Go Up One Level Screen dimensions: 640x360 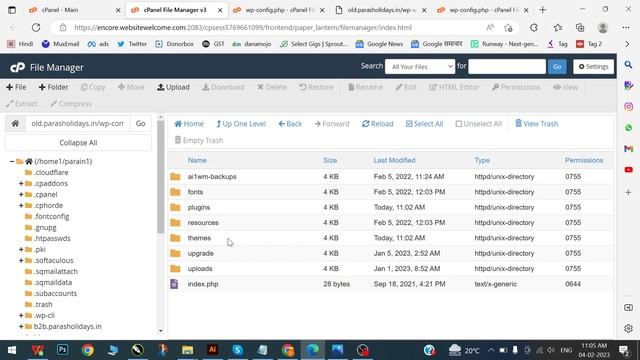(241, 124)
